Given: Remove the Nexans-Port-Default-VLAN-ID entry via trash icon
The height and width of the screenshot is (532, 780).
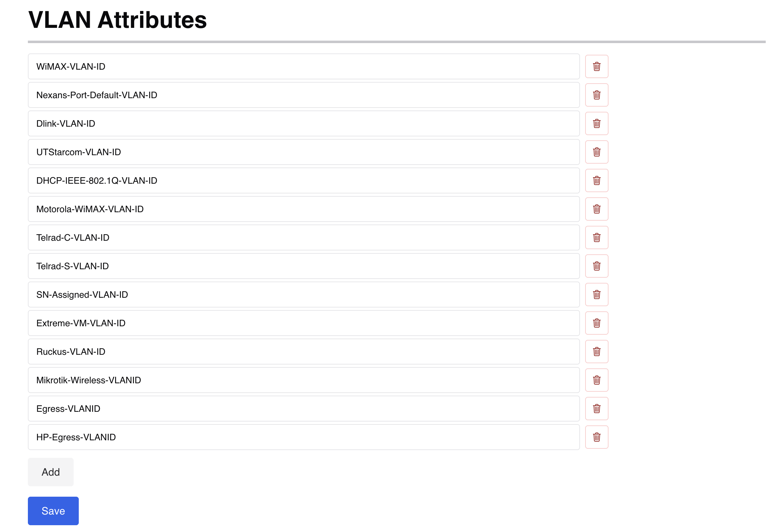Looking at the screenshot, I should [x=597, y=95].
